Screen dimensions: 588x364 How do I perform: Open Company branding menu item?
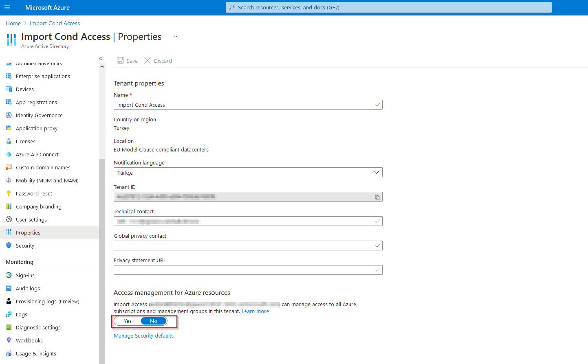click(x=39, y=206)
